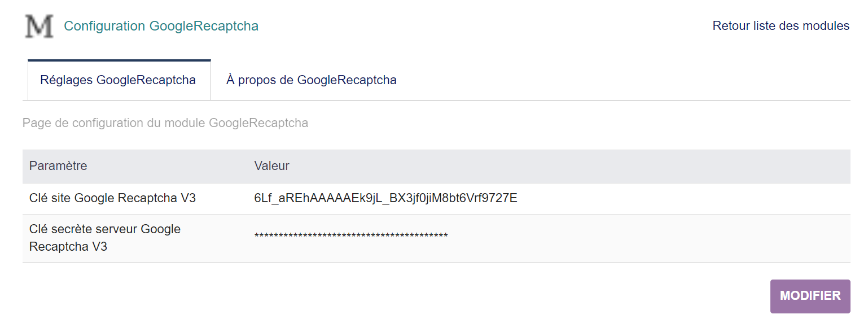
Task: Click the Valeur column header
Action: [x=271, y=166]
